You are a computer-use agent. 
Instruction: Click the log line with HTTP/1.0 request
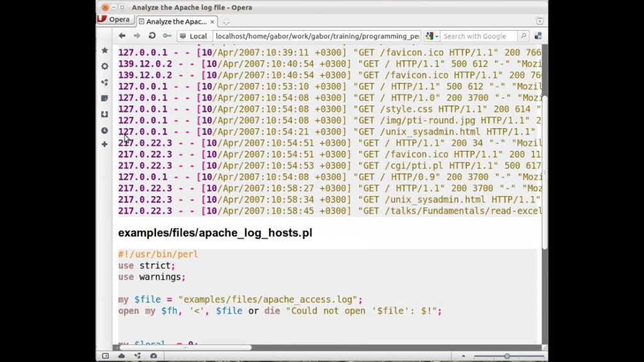coord(330,97)
